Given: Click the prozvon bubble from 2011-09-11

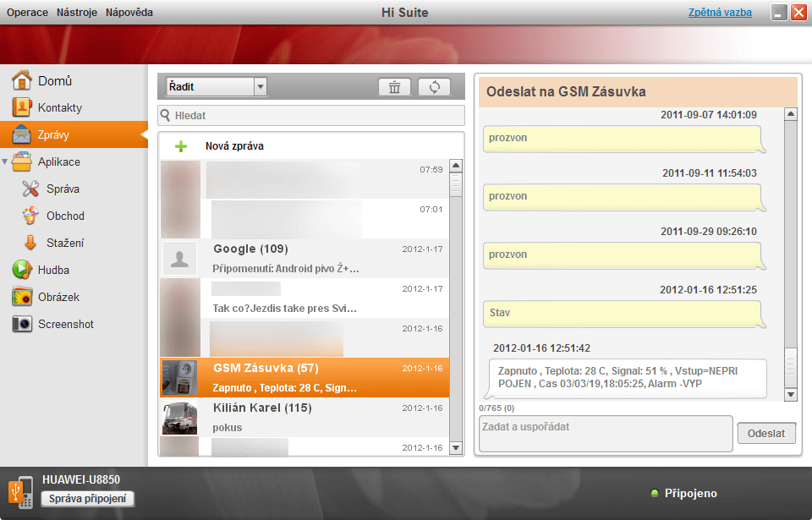Looking at the screenshot, I should point(623,197).
